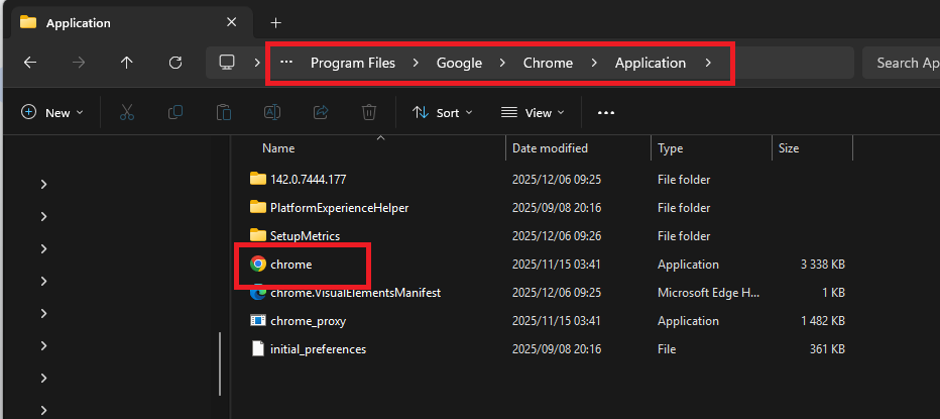
Task: Select the PlatformExperienceHelper folder icon
Action: click(x=258, y=207)
